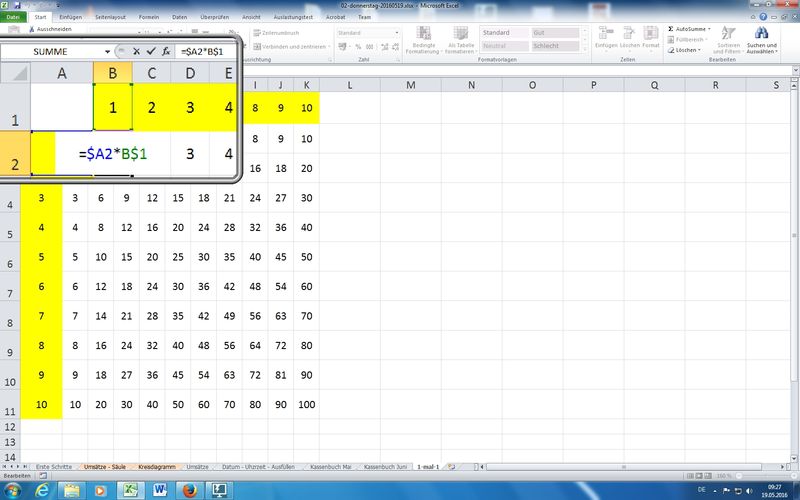Open the Kreisdiagramm sheet tab

point(157,467)
